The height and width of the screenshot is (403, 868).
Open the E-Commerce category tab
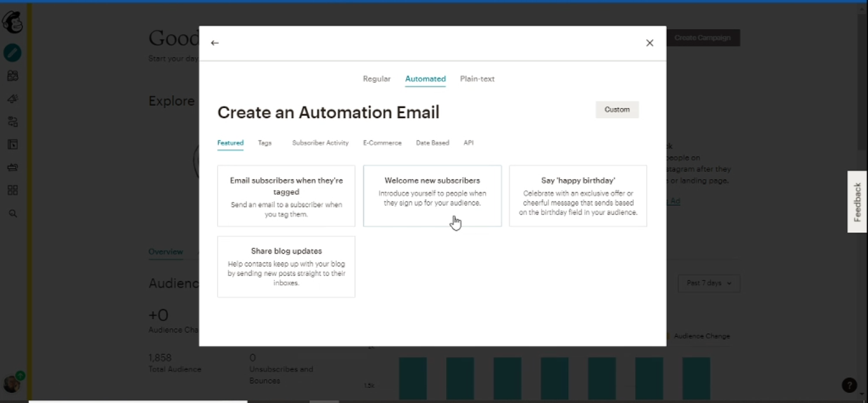[382, 143]
